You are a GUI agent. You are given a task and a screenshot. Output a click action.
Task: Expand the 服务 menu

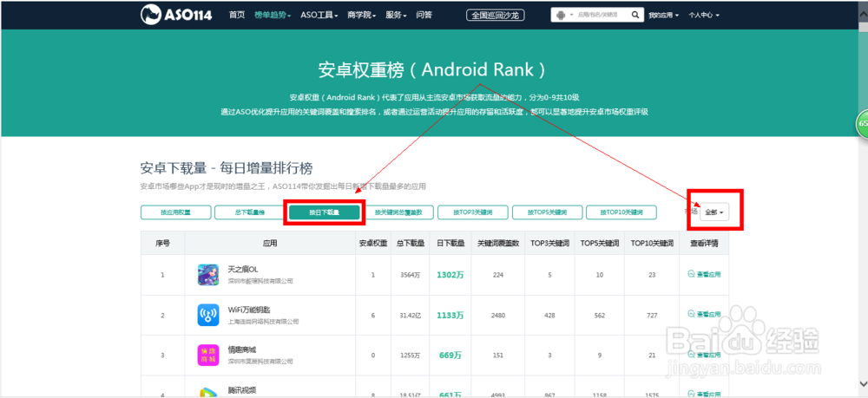(397, 15)
